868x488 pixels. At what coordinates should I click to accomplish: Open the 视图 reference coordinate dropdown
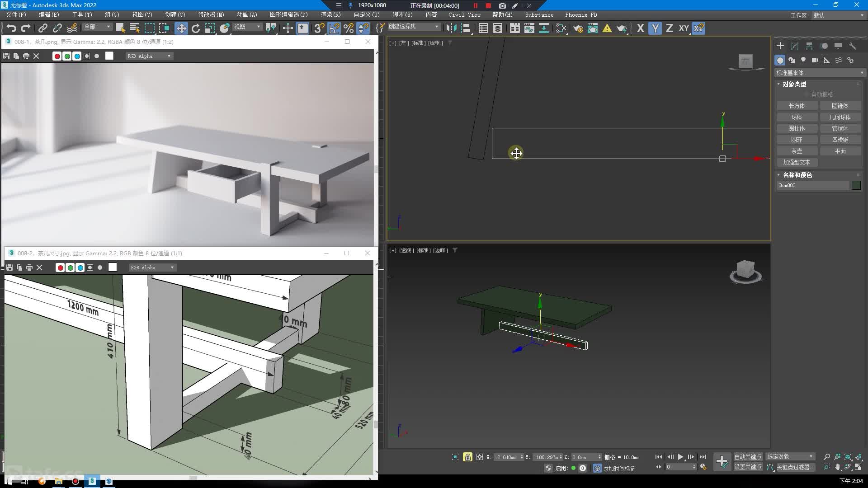pyautogui.click(x=247, y=27)
